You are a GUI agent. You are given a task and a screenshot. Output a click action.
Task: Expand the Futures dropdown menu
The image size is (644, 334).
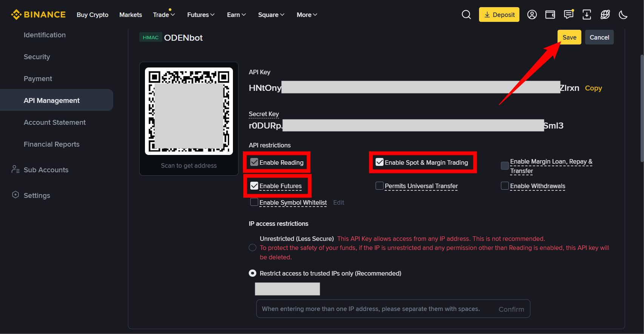point(201,15)
